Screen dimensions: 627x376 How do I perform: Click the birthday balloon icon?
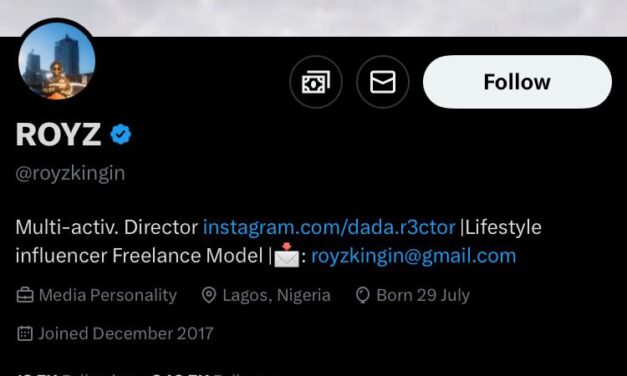(362, 295)
